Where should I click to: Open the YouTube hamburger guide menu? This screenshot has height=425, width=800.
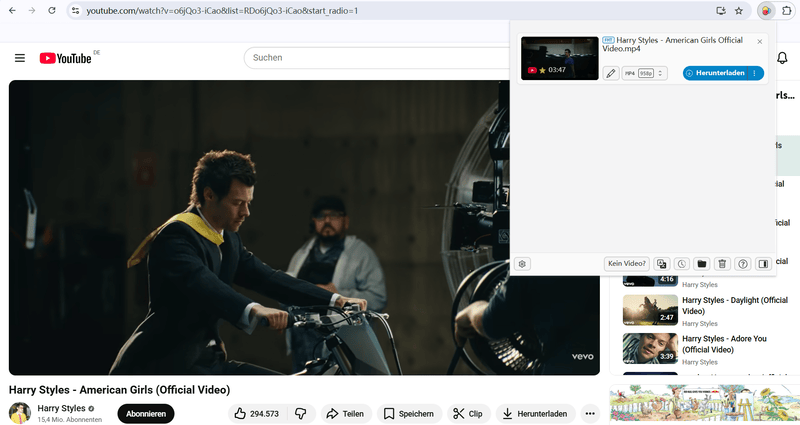(x=20, y=58)
